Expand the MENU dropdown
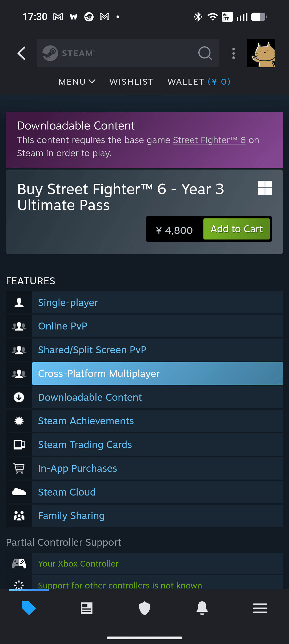289x644 pixels. [x=77, y=82]
